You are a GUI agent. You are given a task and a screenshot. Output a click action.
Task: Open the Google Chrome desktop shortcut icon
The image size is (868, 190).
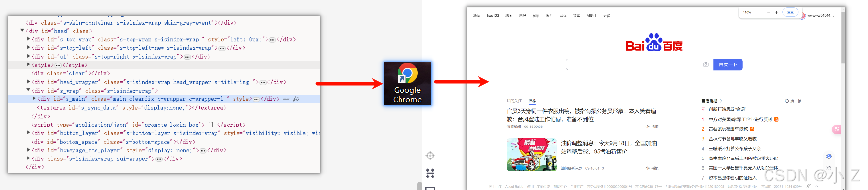tap(407, 83)
